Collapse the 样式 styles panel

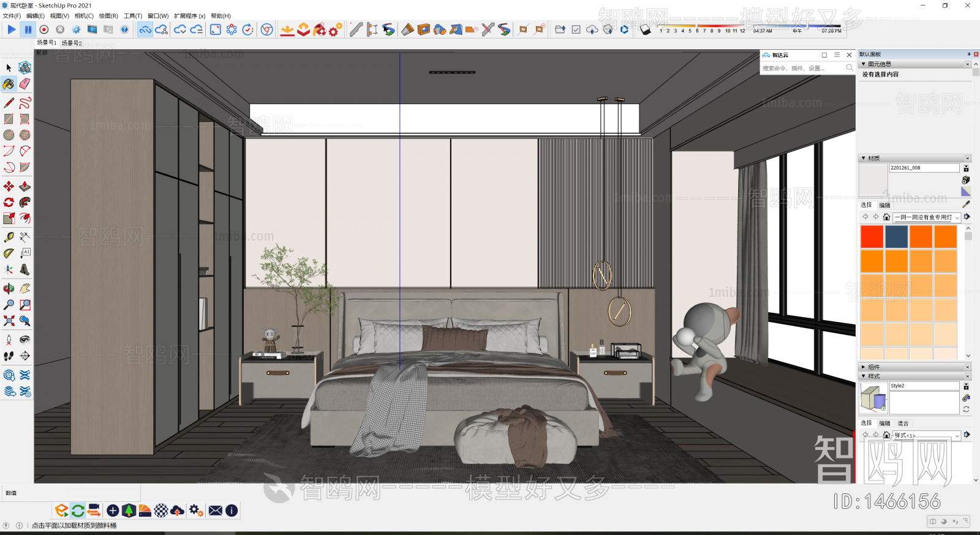tap(864, 376)
